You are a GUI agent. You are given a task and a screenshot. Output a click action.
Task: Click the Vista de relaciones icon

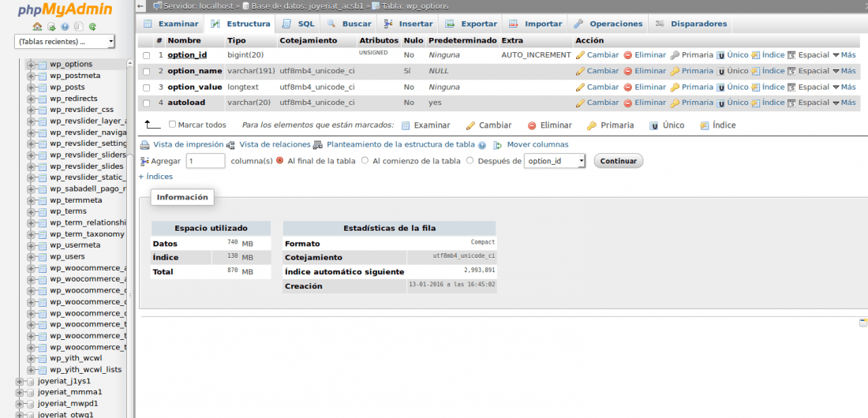(x=231, y=145)
